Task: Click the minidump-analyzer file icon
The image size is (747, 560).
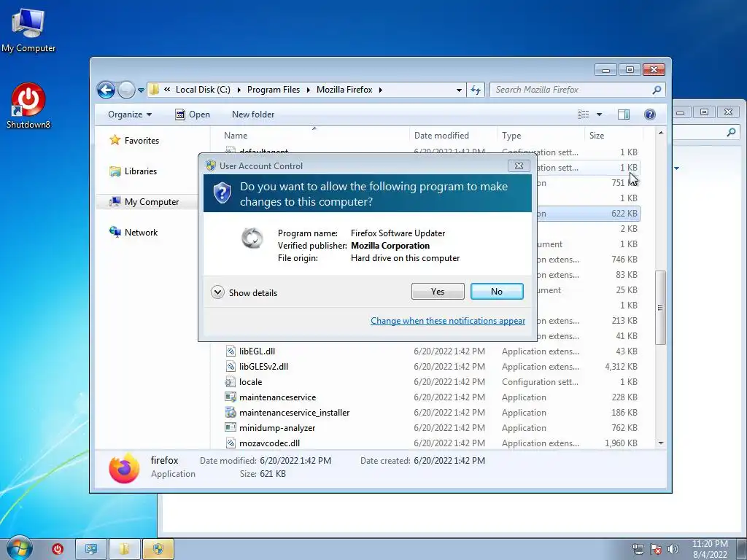Action: (230, 427)
